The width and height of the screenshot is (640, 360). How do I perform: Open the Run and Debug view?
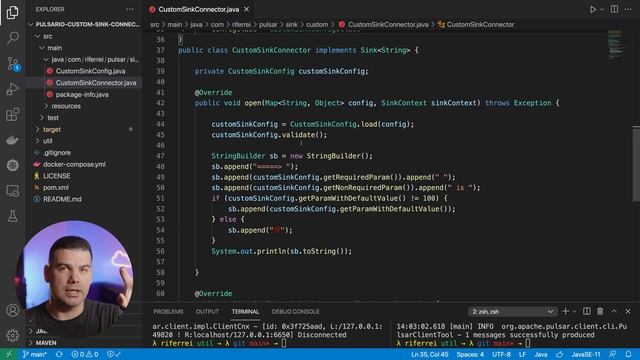[x=12, y=89]
